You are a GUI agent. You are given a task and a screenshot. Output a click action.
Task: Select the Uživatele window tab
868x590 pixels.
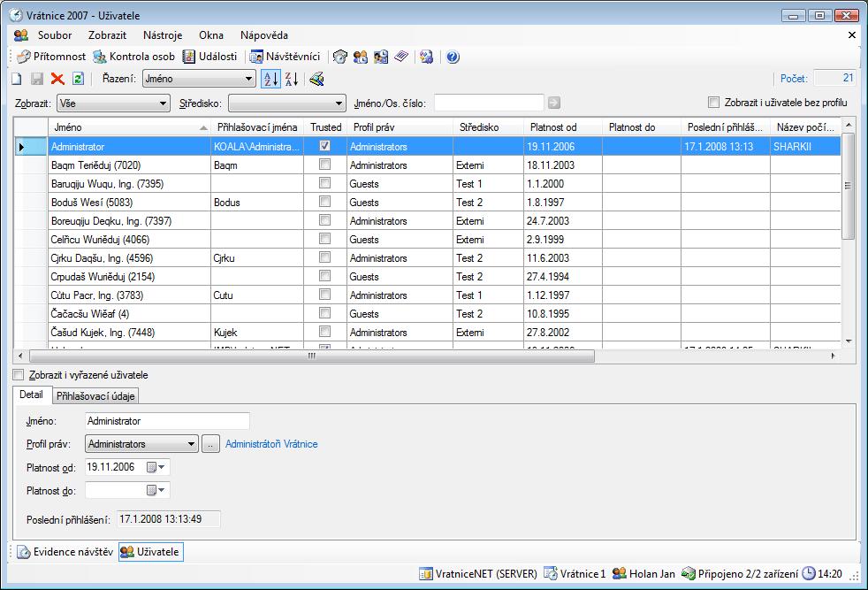click(150, 552)
